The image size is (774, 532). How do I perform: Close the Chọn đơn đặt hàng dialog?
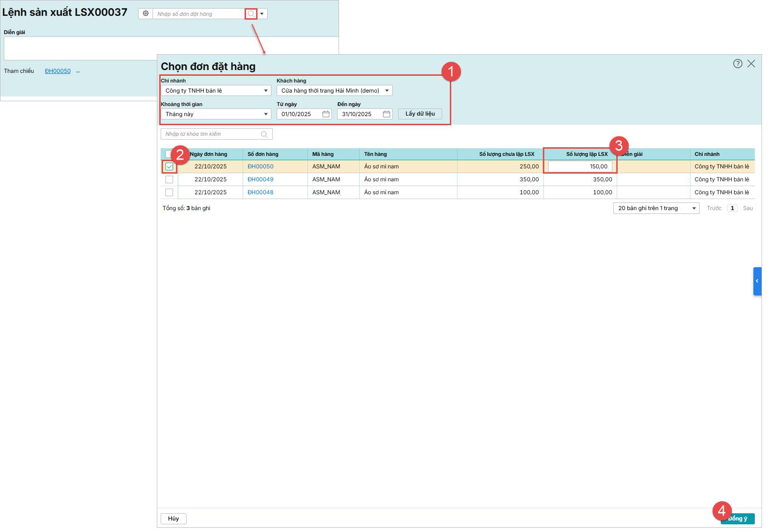pos(751,64)
